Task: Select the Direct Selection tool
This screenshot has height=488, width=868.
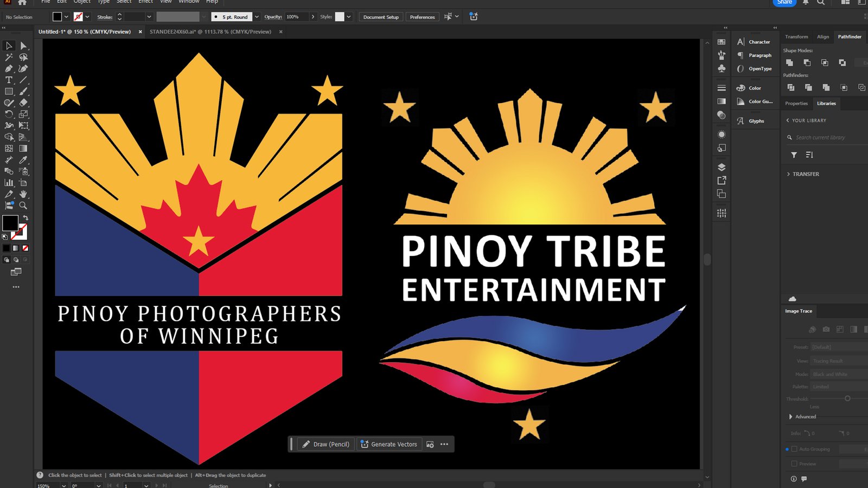Action: tap(23, 46)
